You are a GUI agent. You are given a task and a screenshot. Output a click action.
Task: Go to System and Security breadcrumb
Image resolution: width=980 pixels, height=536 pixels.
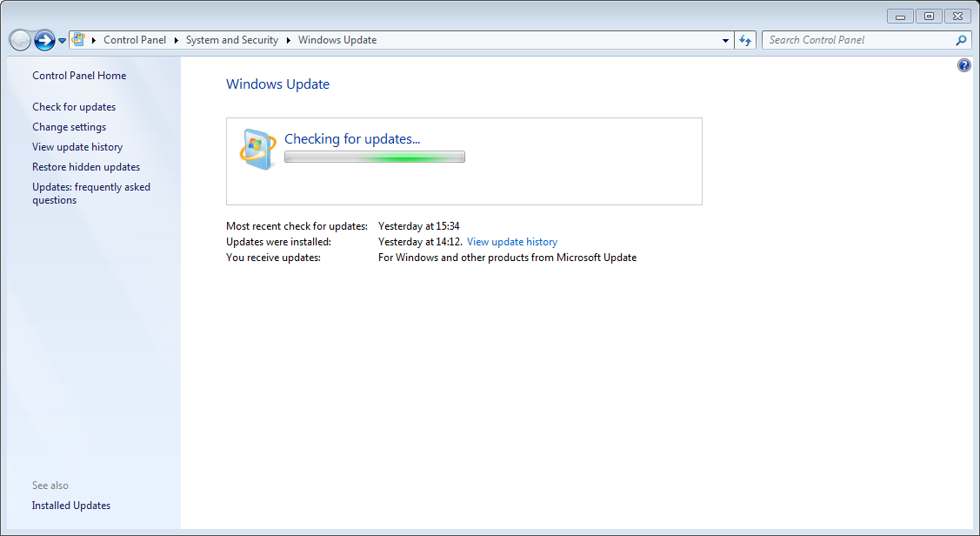(232, 40)
